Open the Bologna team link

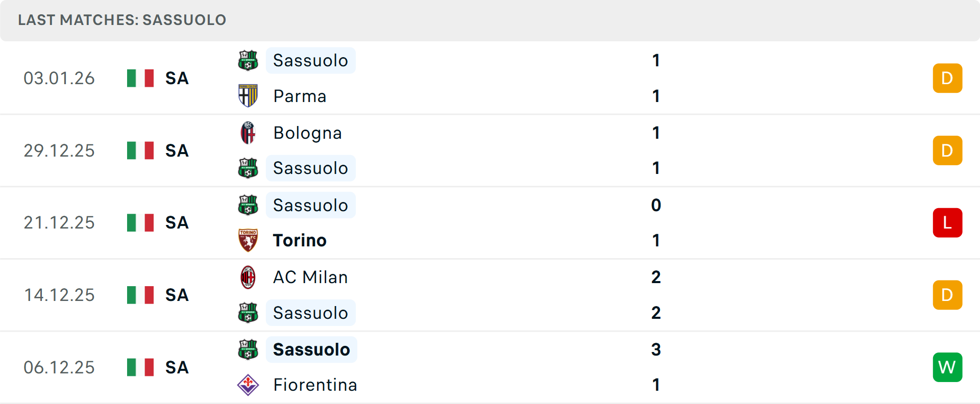tap(307, 133)
